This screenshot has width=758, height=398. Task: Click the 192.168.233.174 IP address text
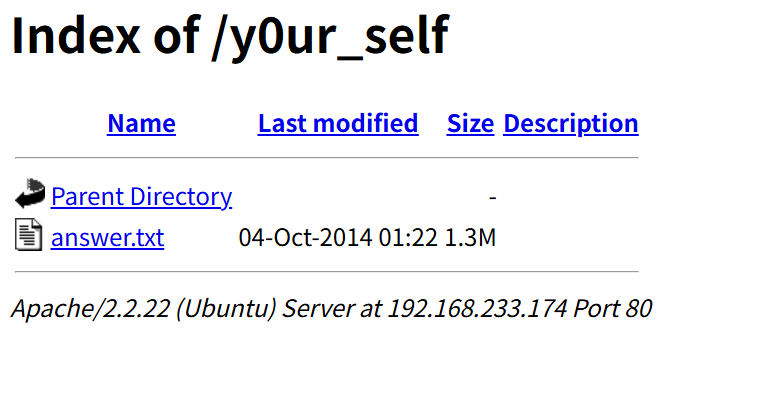(478, 309)
